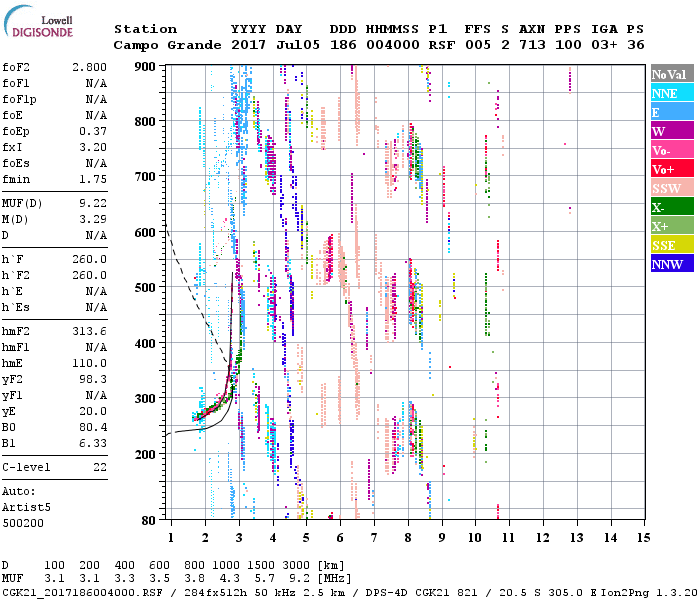700x600 pixels.
Task: Select the NoVal legend swatch
Action: pyautogui.click(x=672, y=74)
